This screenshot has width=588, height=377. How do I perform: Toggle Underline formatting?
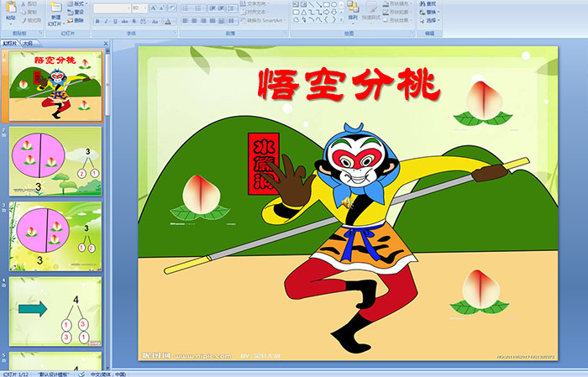(x=115, y=21)
